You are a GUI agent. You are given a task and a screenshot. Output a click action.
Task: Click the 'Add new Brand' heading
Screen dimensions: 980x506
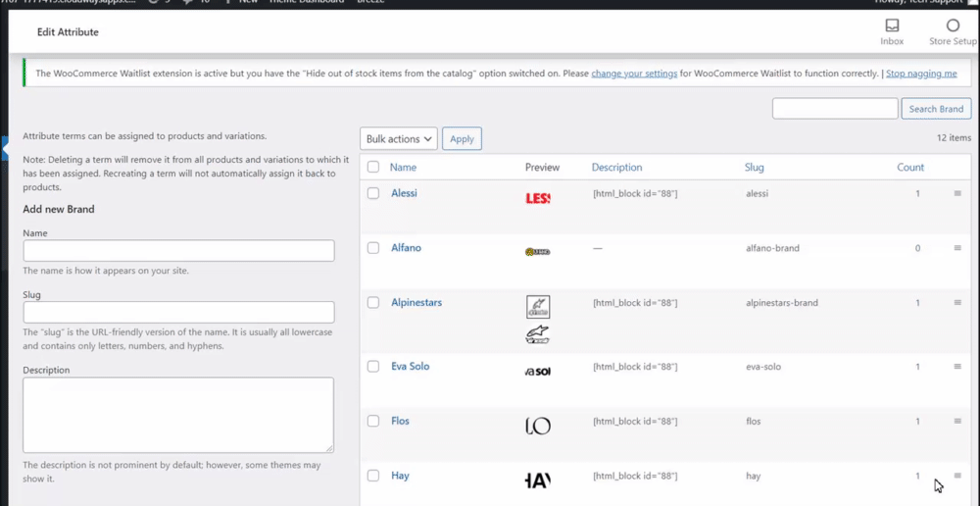(x=59, y=210)
